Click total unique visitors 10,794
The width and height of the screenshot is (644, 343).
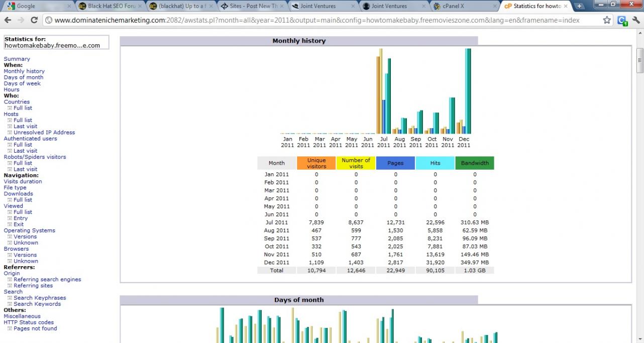[316, 271]
